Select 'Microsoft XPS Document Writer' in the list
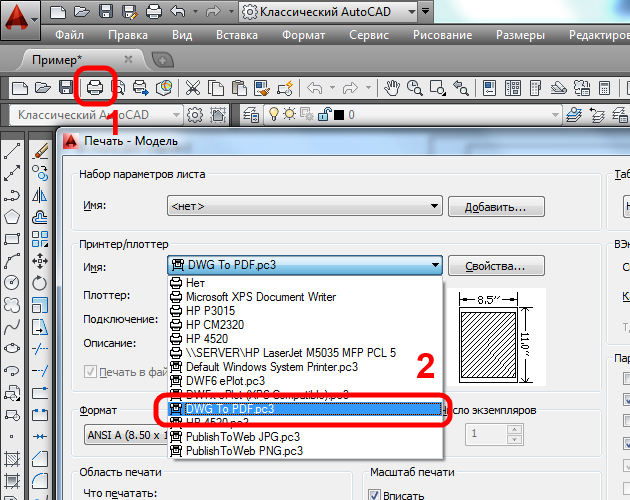This screenshot has width=630, height=500. coord(305,297)
